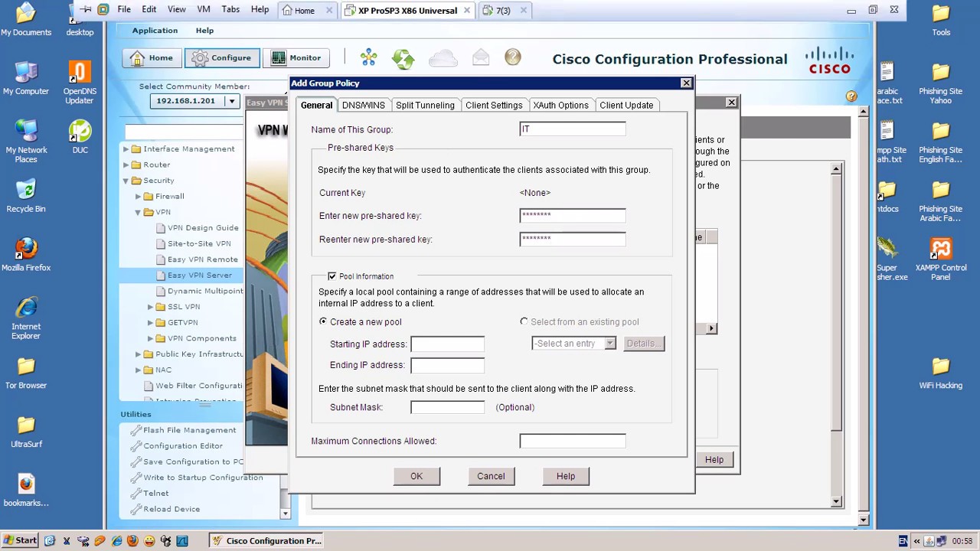The width and height of the screenshot is (980, 551).
Task: Expand the Firewall tree node
Action: [x=138, y=197]
